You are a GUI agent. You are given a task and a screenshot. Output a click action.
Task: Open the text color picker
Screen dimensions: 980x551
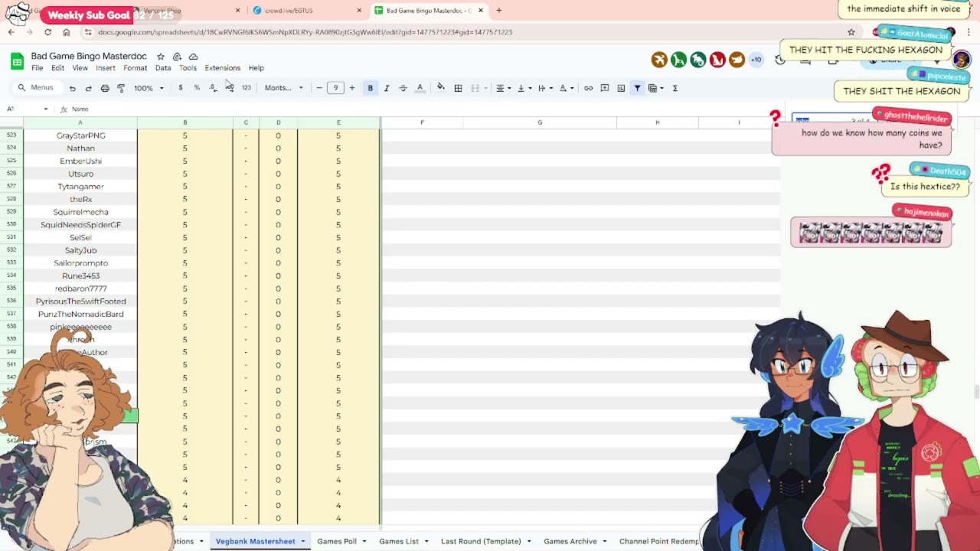[x=420, y=88]
